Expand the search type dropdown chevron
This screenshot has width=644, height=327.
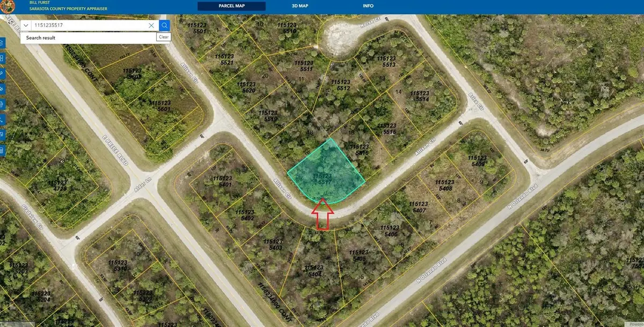click(x=25, y=25)
